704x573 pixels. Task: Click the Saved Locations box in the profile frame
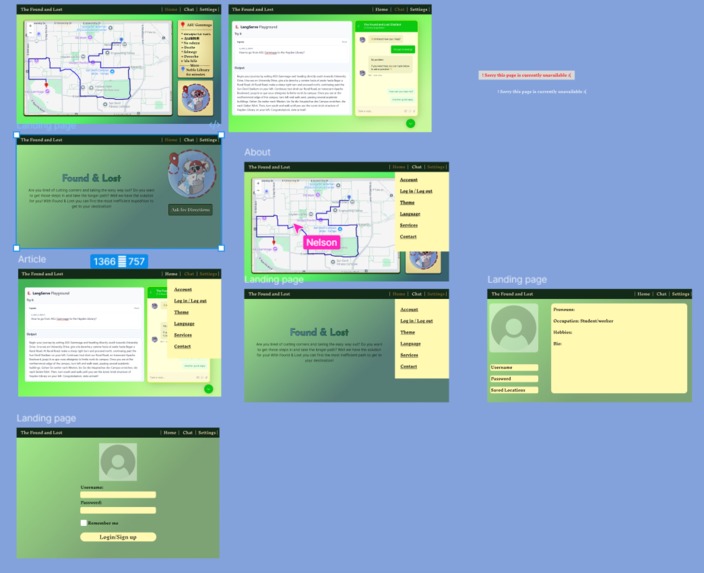point(514,390)
